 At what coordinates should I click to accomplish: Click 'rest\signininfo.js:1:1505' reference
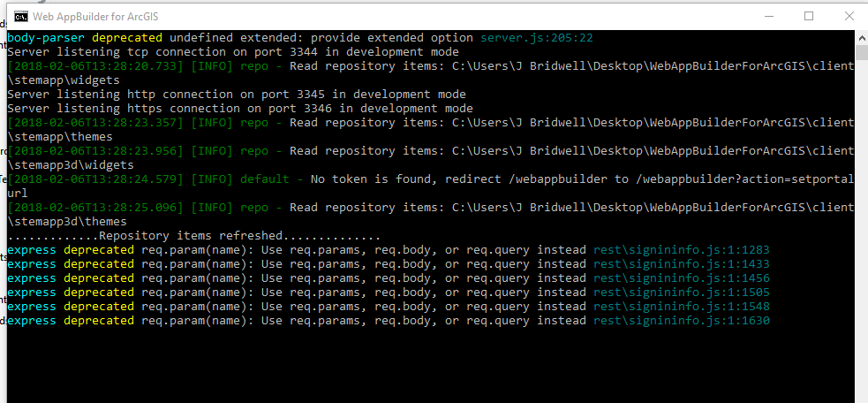click(x=682, y=293)
